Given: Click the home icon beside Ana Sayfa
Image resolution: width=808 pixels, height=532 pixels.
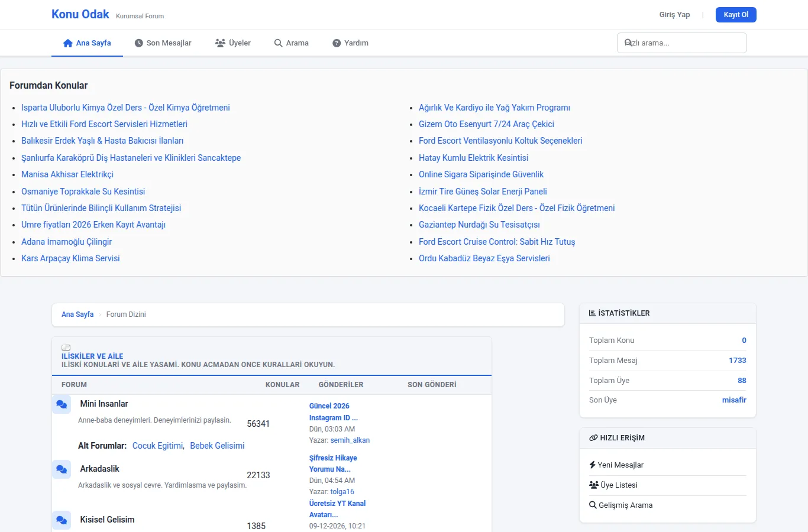Looking at the screenshot, I should tap(68, 43).
